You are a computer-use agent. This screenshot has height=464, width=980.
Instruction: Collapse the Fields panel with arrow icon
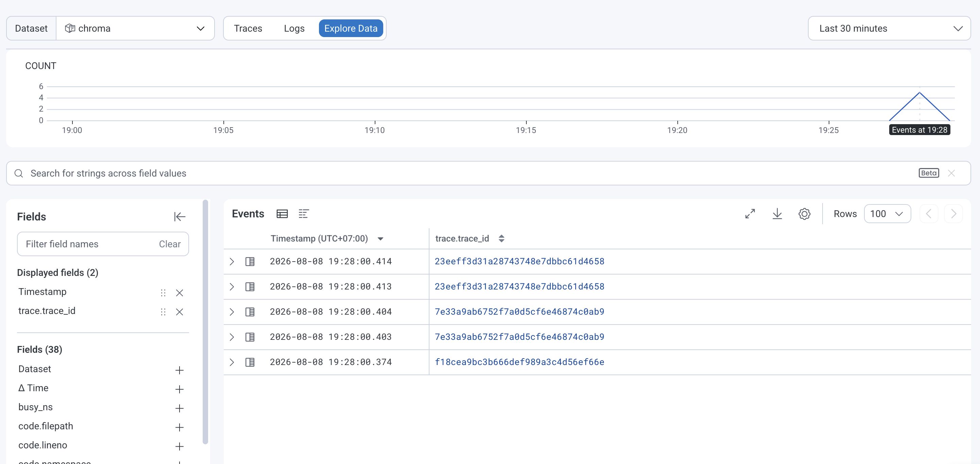[180, 217]
